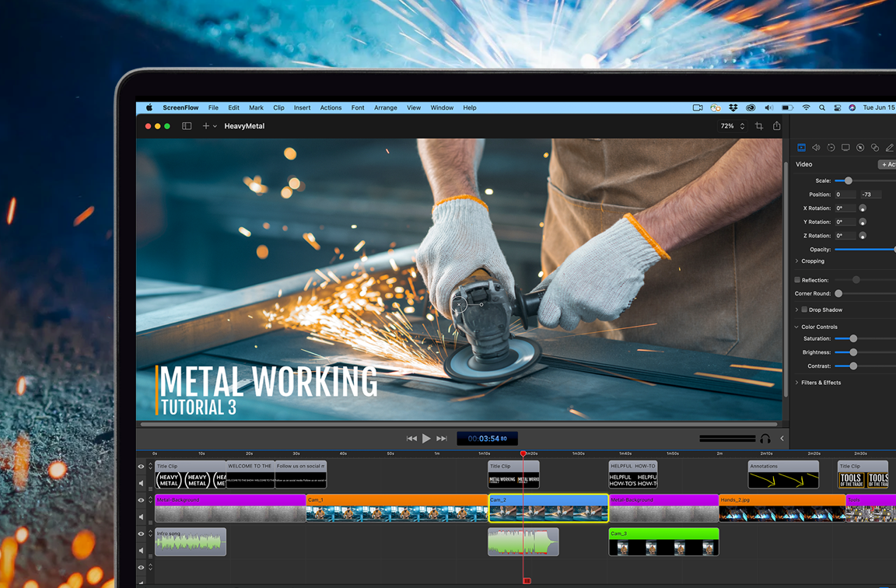Click the plus add-media button
896x588 pixels.
205,126
